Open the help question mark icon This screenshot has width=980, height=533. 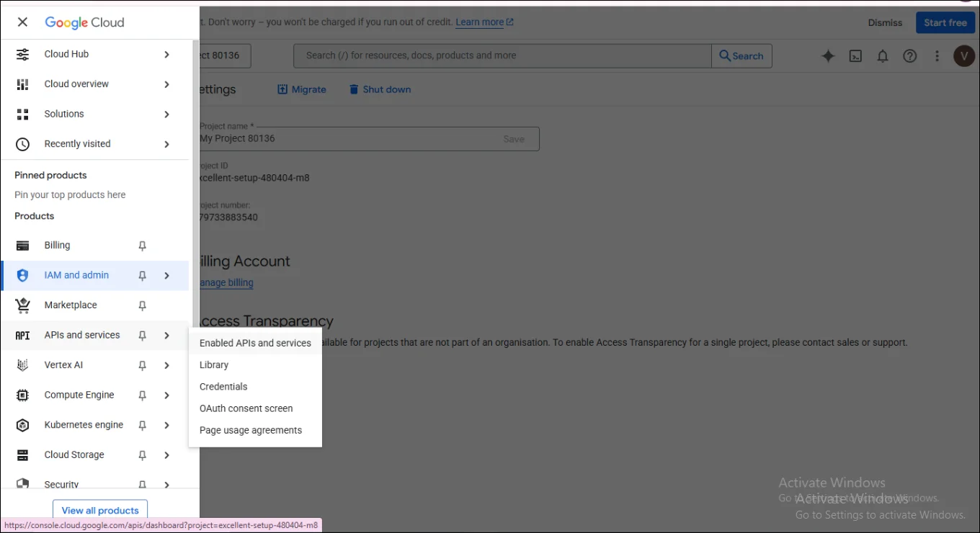910,55
